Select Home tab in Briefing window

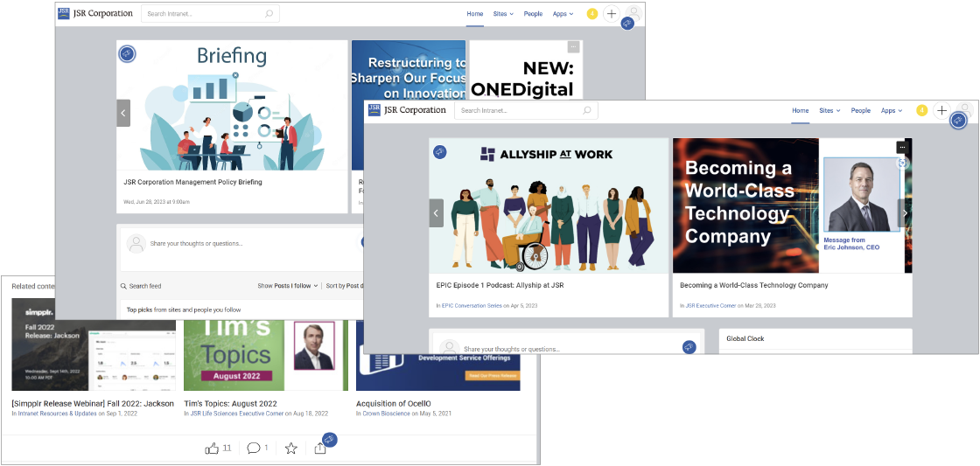tap(475, 14)
